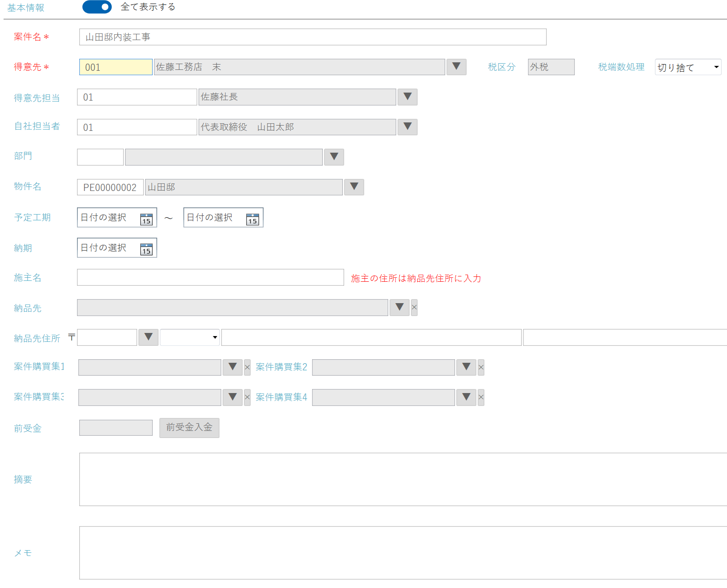Click the 得意先担当 code field 01

click(x=137, y=97)
